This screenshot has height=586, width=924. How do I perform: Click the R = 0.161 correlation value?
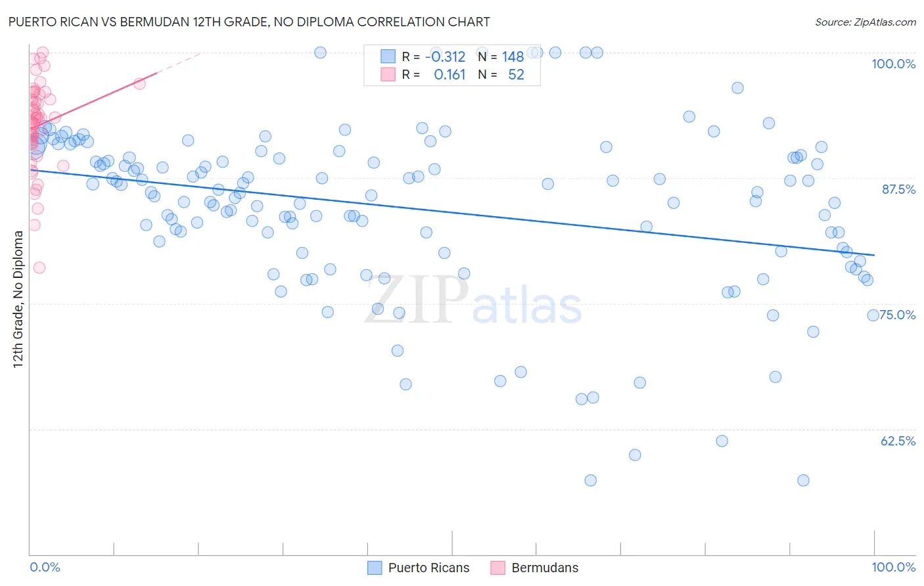434,75
